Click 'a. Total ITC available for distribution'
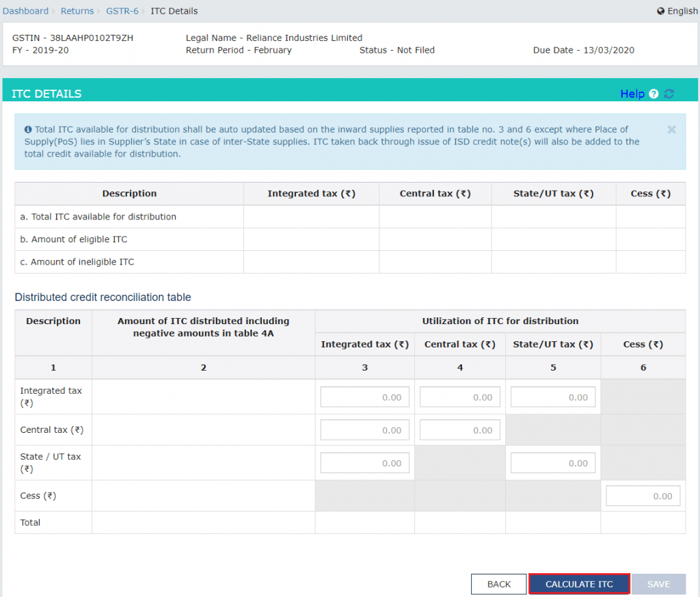700x597 pixels. coord(98,217)
